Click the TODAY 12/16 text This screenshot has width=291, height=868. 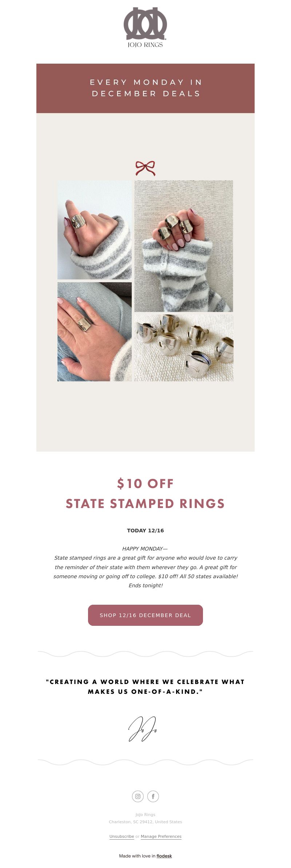pyautogui.click(x=145, y=531)
